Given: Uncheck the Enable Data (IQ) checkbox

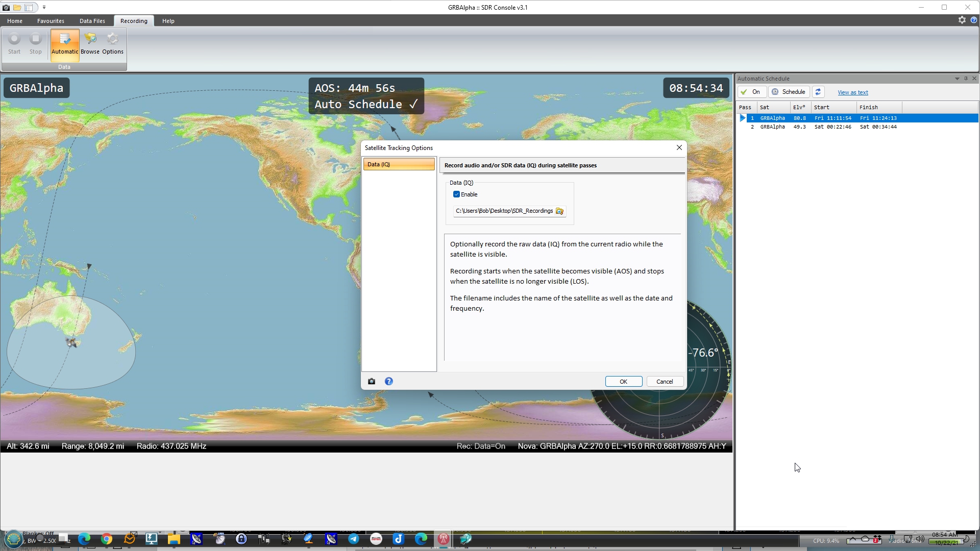Looking at the screenshot, I should (456, 194).
